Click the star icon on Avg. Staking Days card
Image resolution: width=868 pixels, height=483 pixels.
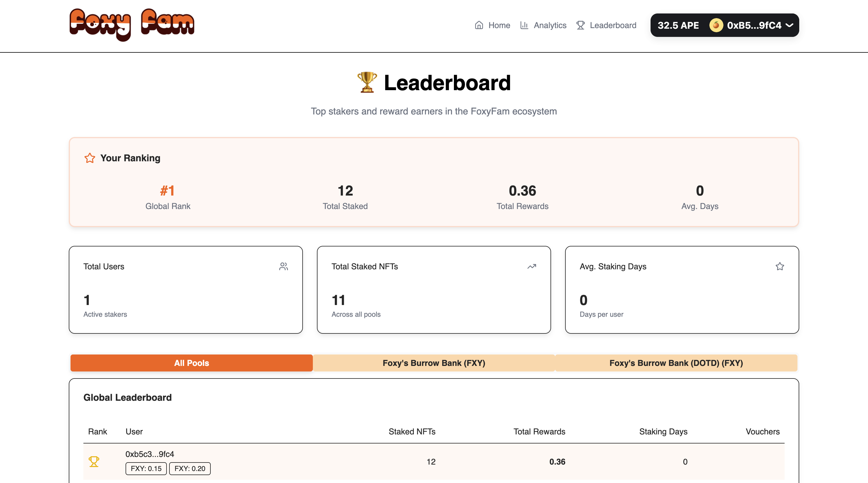780,266
